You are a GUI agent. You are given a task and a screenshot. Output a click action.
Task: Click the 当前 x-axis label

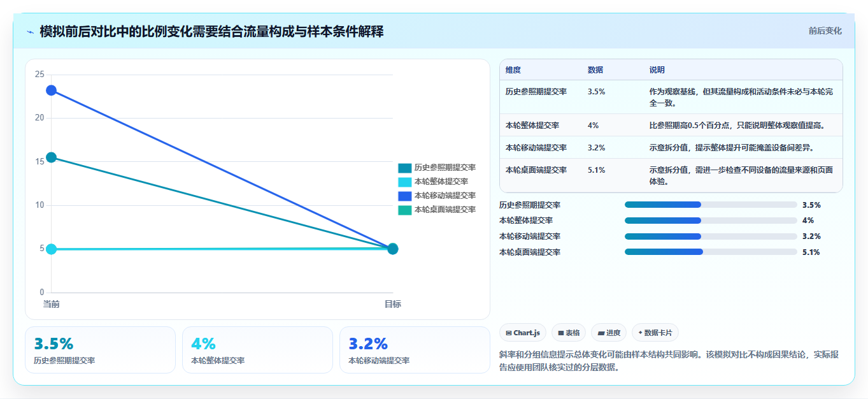51,304
